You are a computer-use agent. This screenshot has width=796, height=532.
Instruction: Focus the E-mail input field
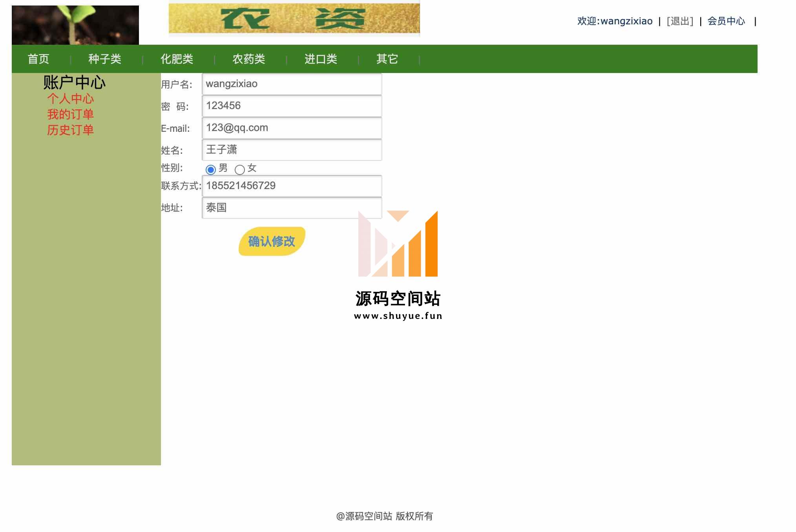tap(292, 128)
